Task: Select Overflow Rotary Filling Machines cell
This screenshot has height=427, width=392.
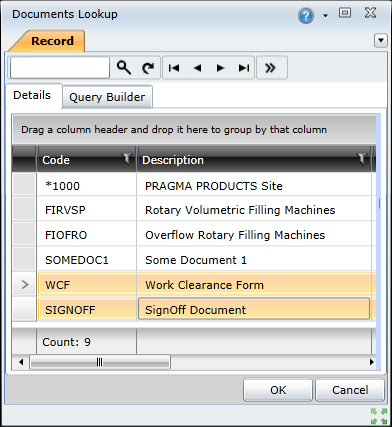Action: 254,235
